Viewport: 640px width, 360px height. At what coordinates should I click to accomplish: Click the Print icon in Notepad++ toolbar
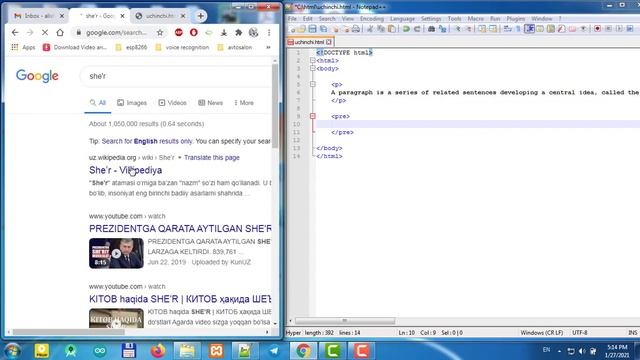[x=356, y=29]
